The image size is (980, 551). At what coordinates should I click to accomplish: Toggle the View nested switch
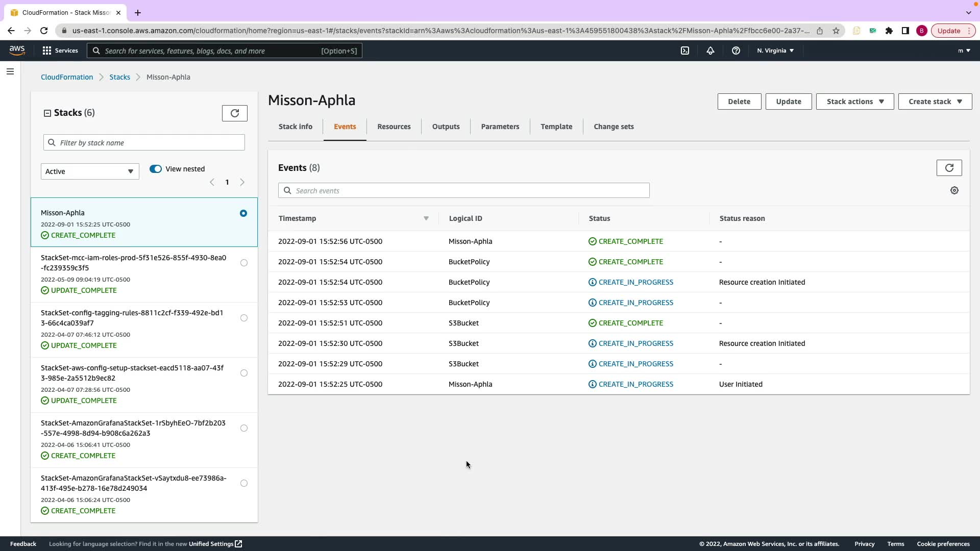pyautogui.click(x=156, y=169)
